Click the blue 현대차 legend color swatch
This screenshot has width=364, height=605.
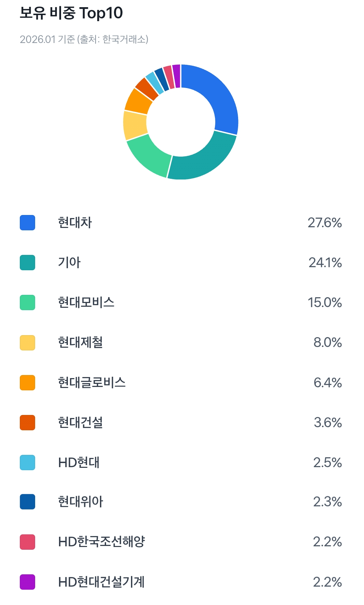coord(27,223)
